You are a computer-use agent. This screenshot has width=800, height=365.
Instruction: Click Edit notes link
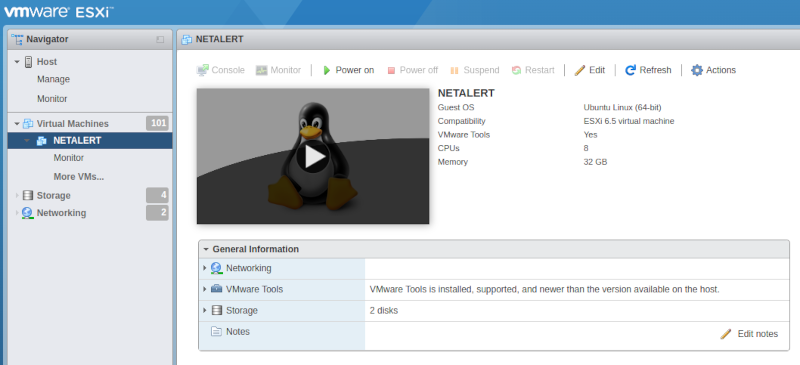tap(758, 334)
